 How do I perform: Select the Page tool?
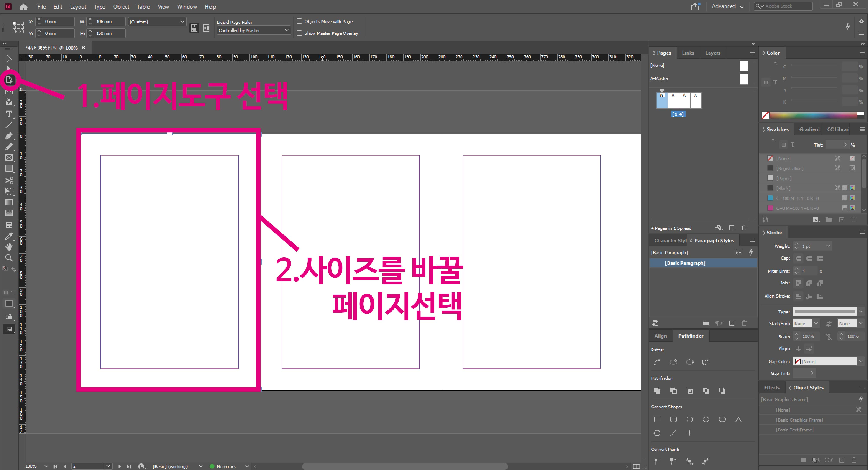tap(9, 80)
